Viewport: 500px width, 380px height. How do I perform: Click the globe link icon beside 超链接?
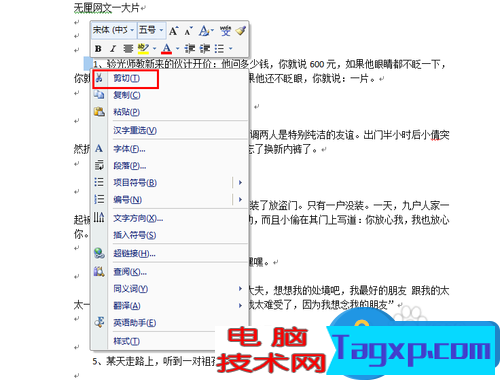point(99,253)
